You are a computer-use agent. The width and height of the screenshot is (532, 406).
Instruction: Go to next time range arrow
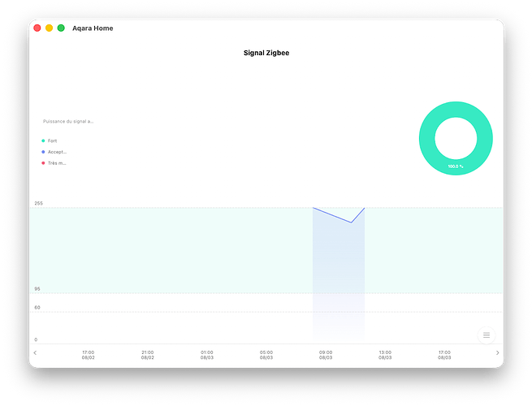497,352
